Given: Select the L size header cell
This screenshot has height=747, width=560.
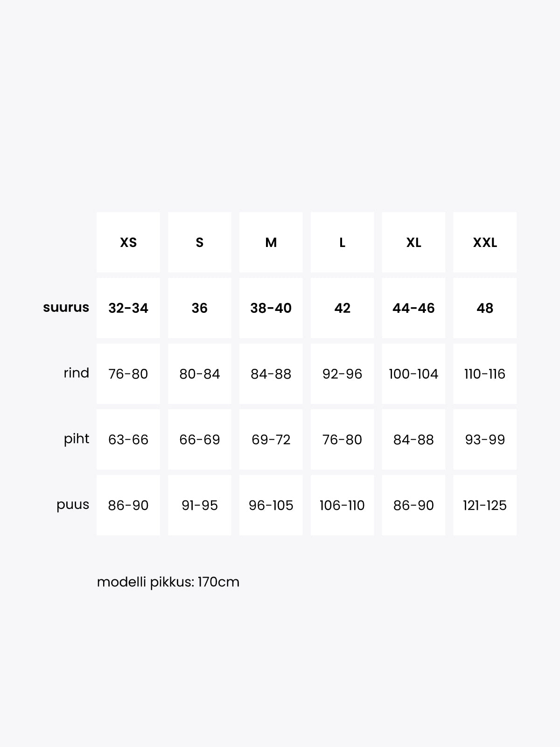Looking at the screenshot, I should [x=342, y=242].
